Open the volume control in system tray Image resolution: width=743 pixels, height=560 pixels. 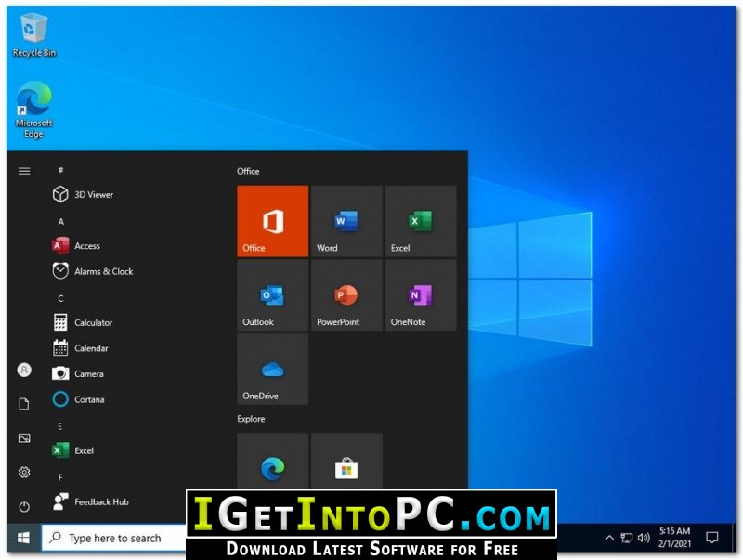coord(644,538)
